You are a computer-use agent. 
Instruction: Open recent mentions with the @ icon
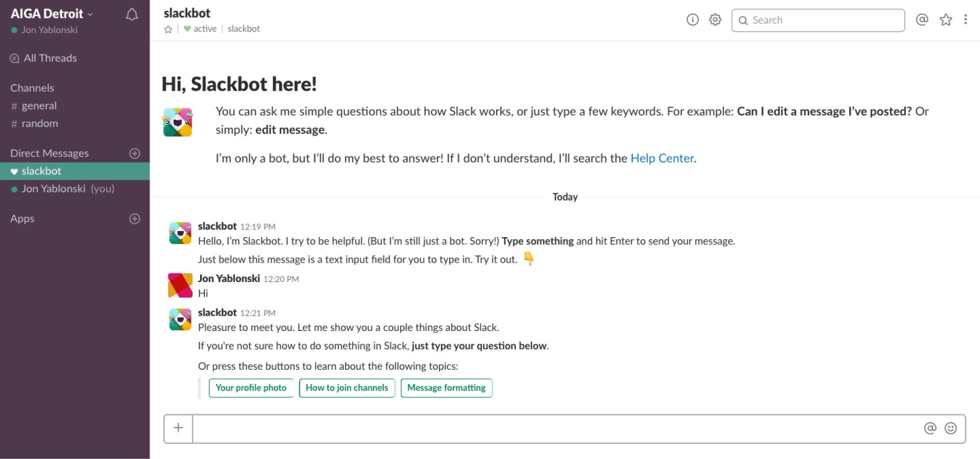click(922, 20)
